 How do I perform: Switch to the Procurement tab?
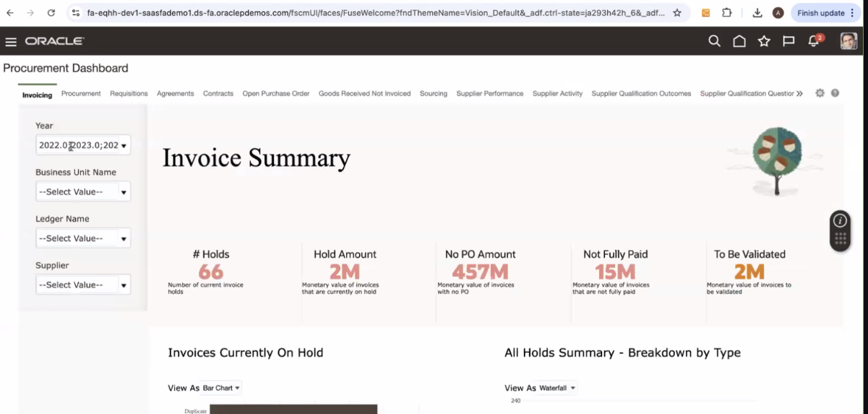(81, 93)
